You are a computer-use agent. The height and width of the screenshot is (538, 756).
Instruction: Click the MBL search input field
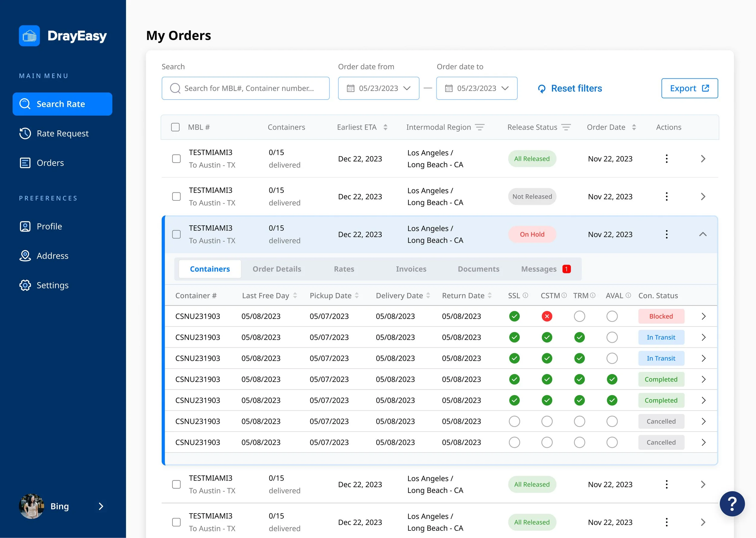pos(246,88)
